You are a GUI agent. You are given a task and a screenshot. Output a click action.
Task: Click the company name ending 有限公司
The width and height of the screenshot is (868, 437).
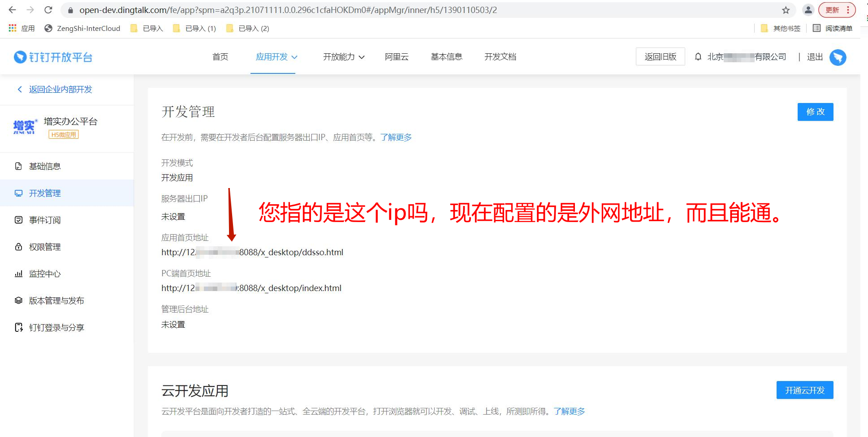pos(747,57)
